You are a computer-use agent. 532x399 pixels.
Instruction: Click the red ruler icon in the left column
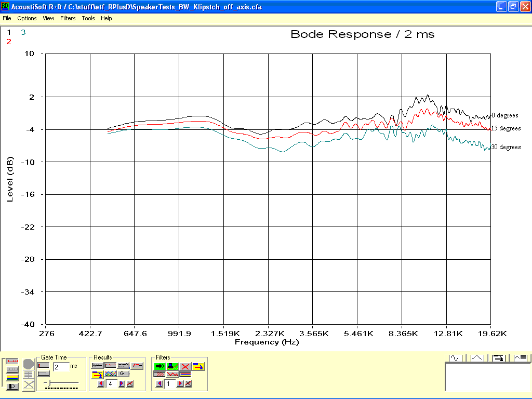[12, 362]
